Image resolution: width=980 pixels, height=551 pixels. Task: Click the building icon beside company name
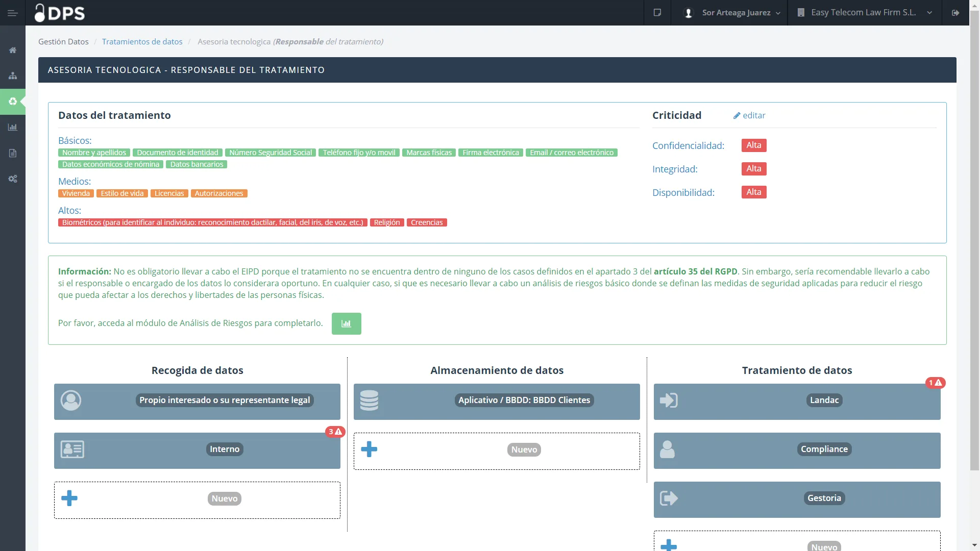[x=801, y=13]
